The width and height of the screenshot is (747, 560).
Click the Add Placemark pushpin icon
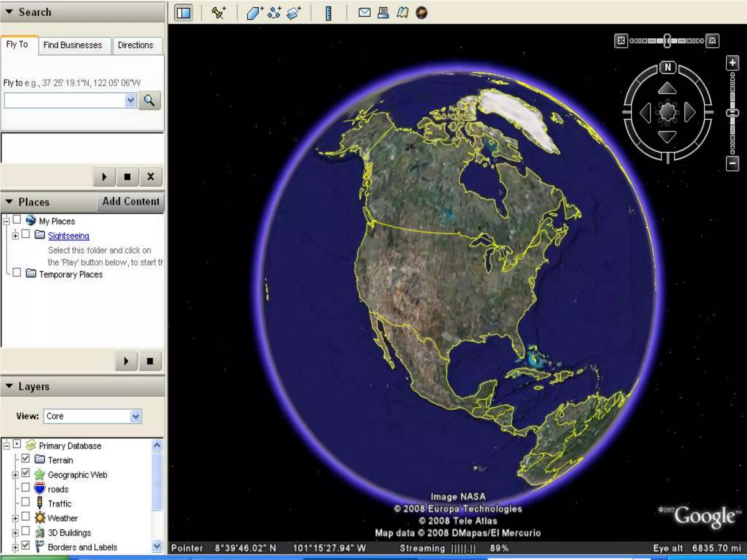click(218, 13)
